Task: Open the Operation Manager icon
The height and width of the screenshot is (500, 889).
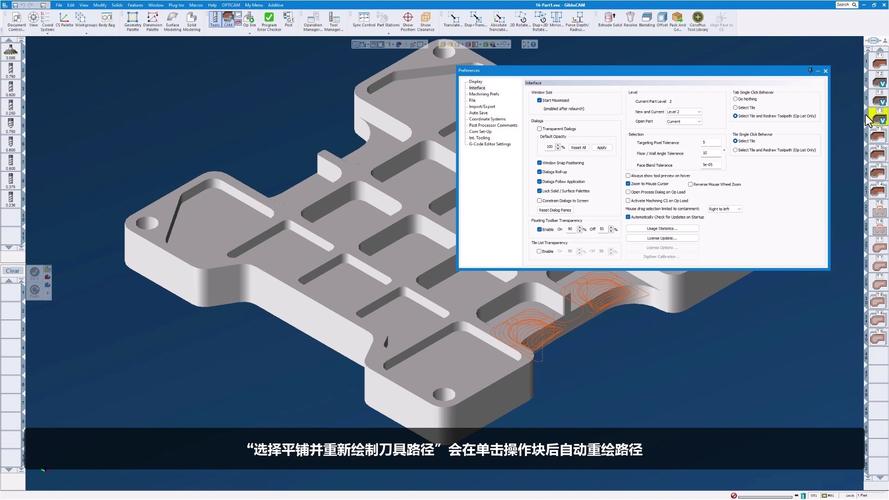Action: point(313,20)
